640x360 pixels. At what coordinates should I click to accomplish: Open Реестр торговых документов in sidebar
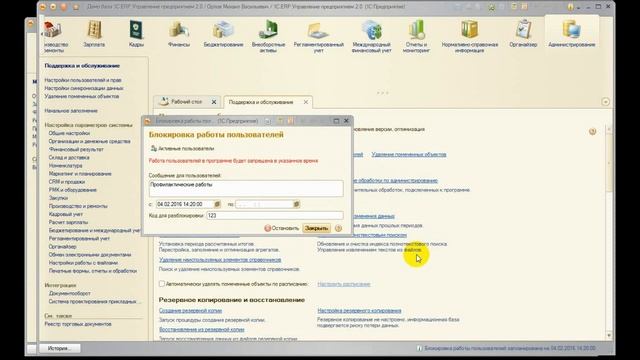(x=78, y=324)
